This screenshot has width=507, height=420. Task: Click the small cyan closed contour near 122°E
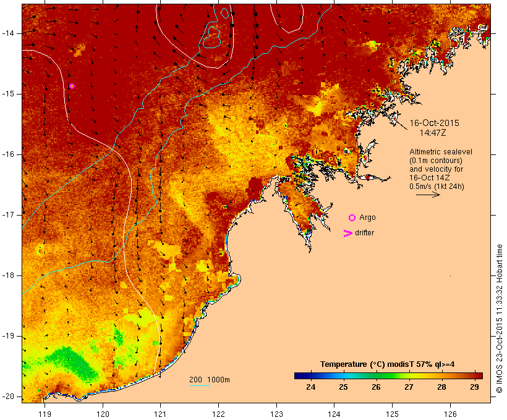click(x=224, y=12)
